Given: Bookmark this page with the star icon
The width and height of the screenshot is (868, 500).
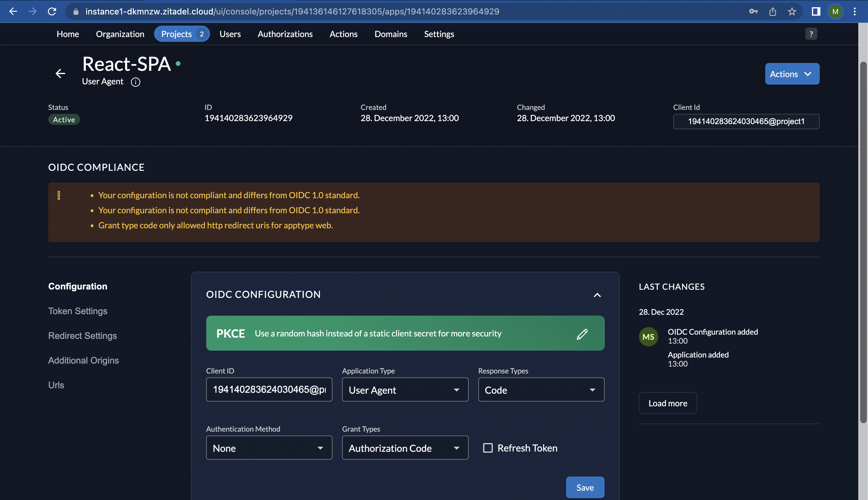Looking at the screenshot, I should pyautogui.click(x=792, y=12).
